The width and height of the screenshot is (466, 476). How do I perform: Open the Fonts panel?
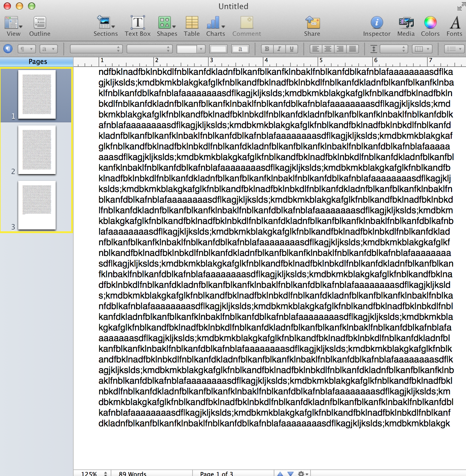[454, 26]
